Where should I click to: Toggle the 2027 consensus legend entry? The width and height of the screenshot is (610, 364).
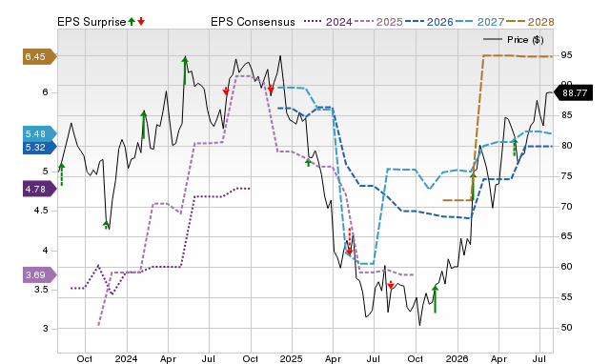pos(479,22)
